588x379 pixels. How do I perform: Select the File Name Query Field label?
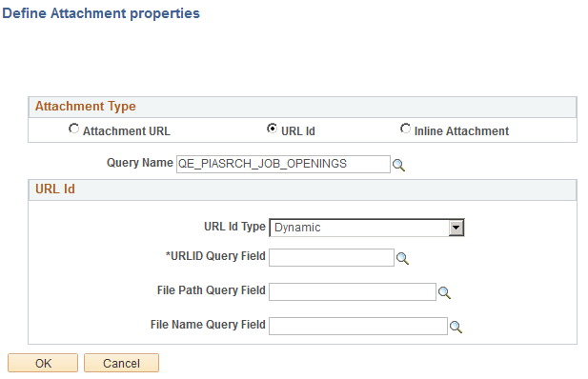tap(208, 325)
